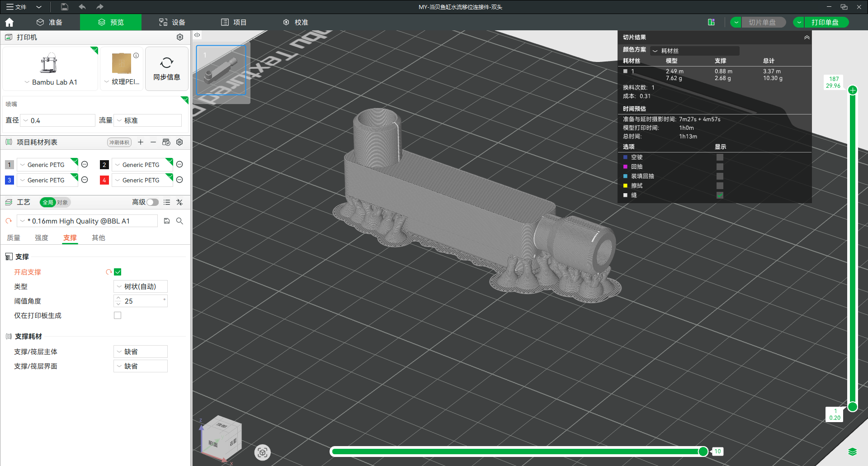Click the home icon
This screenshot has height=466, width=868.
(9, 22)
